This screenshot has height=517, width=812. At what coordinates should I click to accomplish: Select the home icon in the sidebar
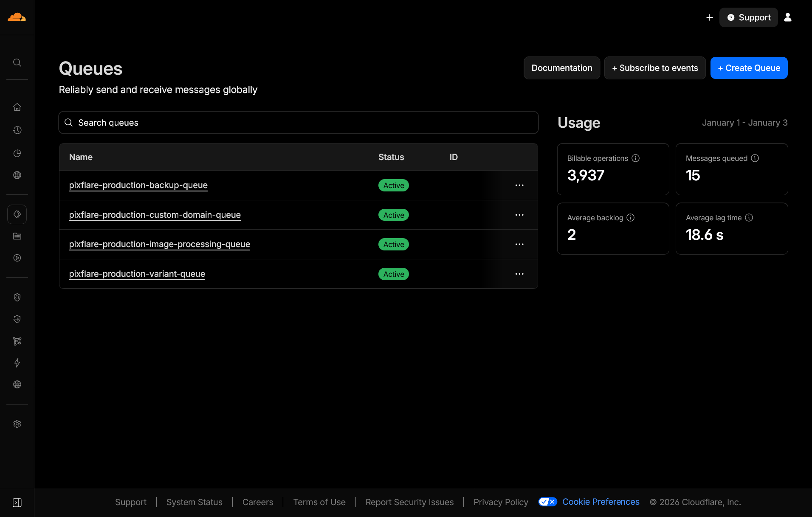(17, 107)
